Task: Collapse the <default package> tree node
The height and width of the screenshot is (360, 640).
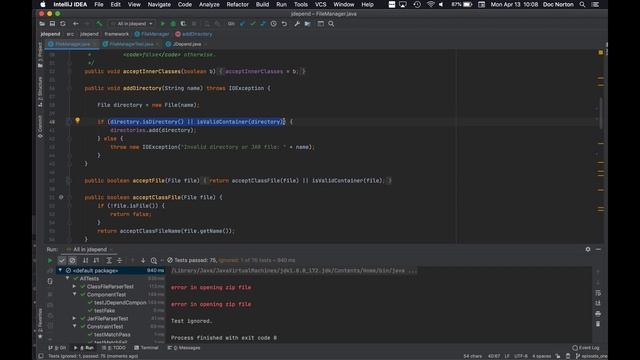Action: 60,270
